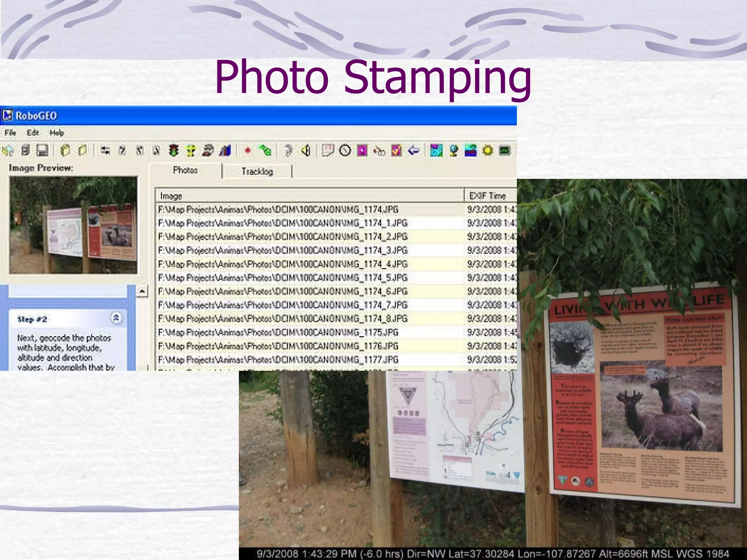Switch to the Photos tab

185,170
